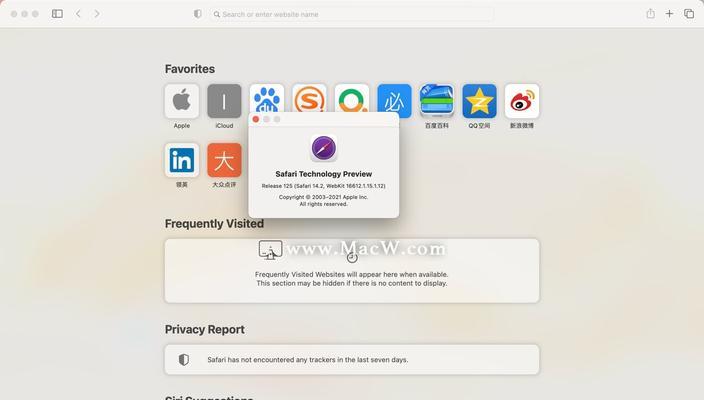The height and width of the screenshot is (400, 704).
Task: Open the Privacy Report tracker summary
Action: 352,360
